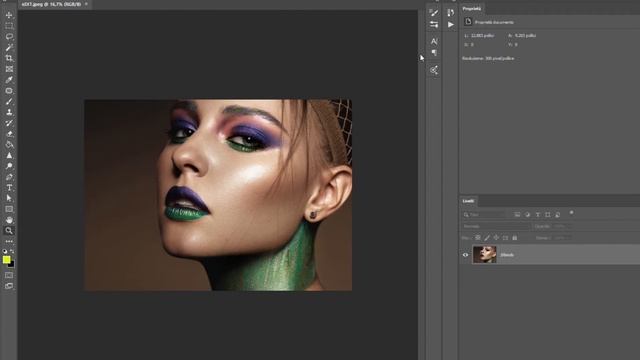Click the yellow foreground color swatch
Viewport: 640px width, 360px height.
6,259
